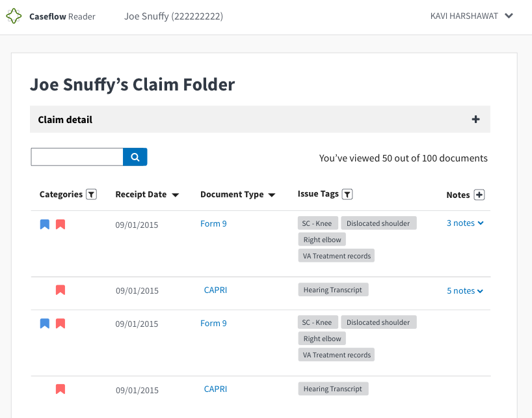Click the viewed 50 out of 100 documents text
Viewport: 532px width, 418px height.
point(403,158)
